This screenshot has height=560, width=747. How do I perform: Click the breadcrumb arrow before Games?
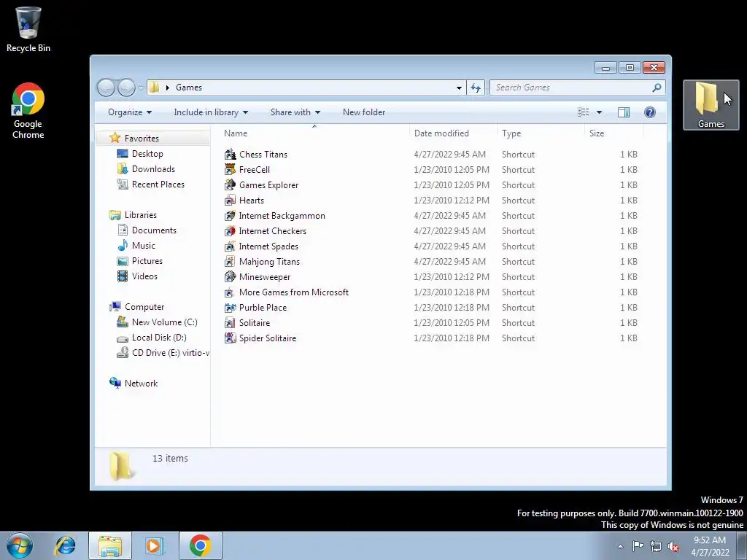coord(168,87)
